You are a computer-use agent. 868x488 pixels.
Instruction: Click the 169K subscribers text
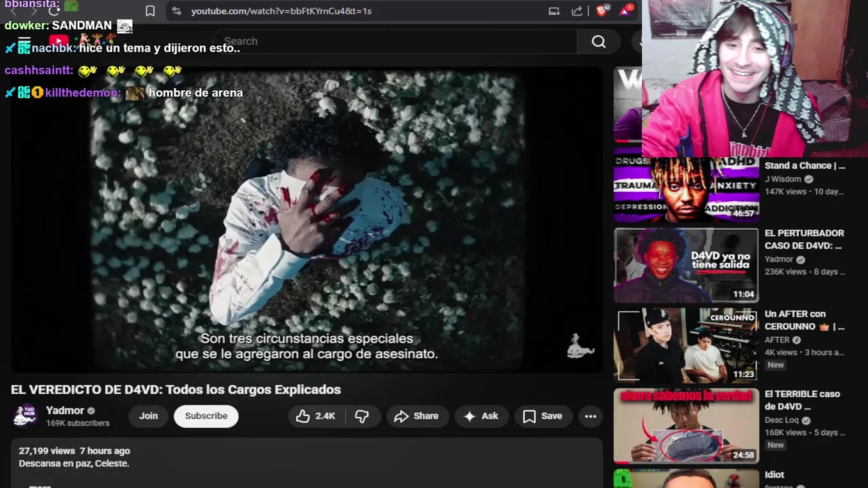click(x=78, y=423)
